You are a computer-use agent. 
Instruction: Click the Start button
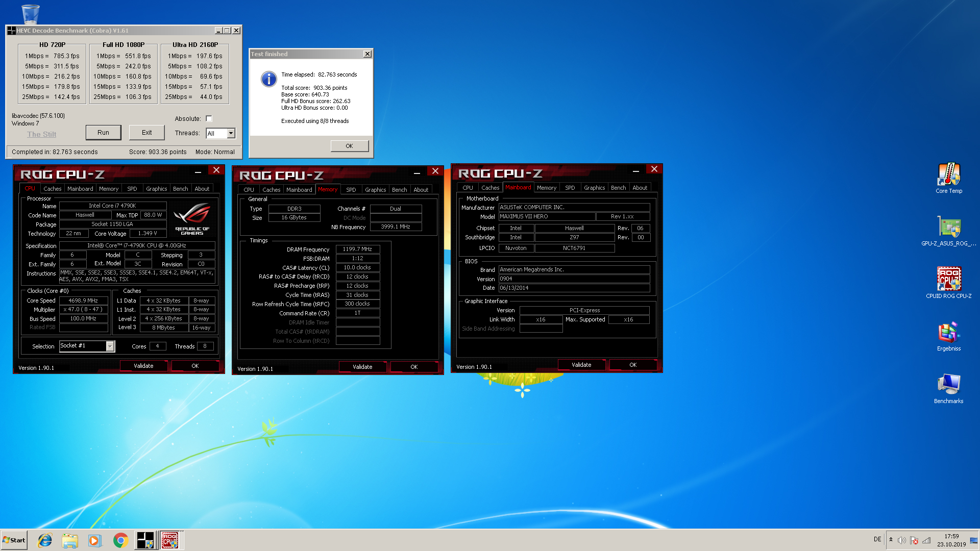pos(14,540)
